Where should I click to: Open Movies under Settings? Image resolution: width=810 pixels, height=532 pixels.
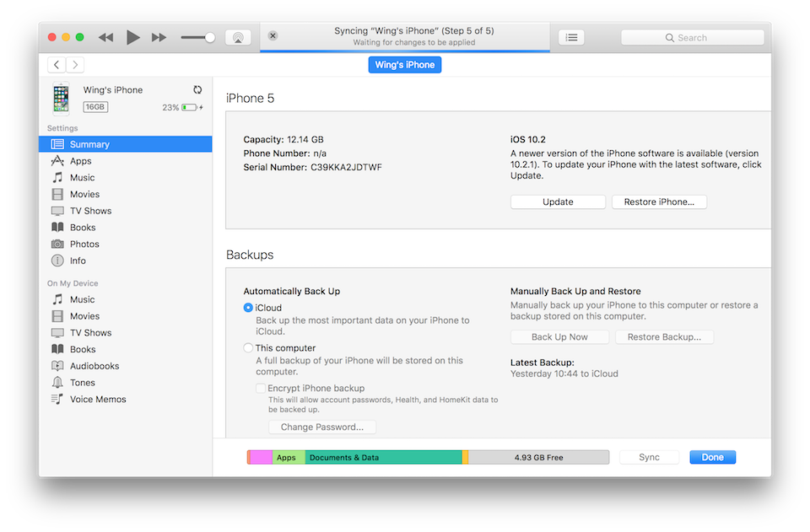[126, 194]
